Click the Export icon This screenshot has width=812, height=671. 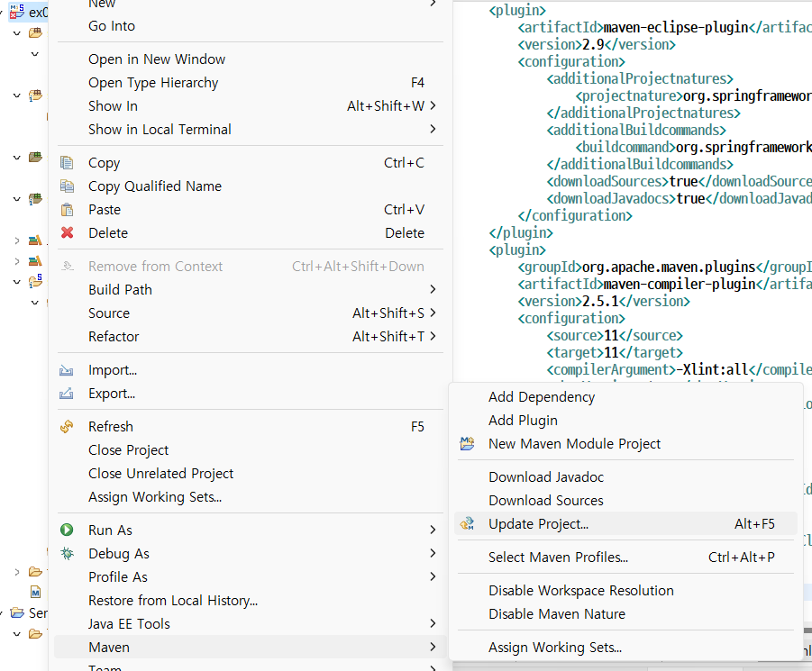[x=67, y=394]
